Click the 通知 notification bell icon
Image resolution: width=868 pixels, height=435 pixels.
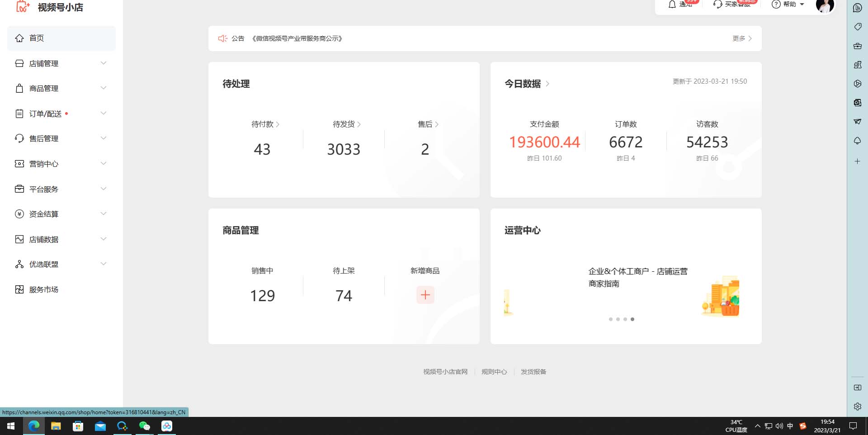[672, 4]
